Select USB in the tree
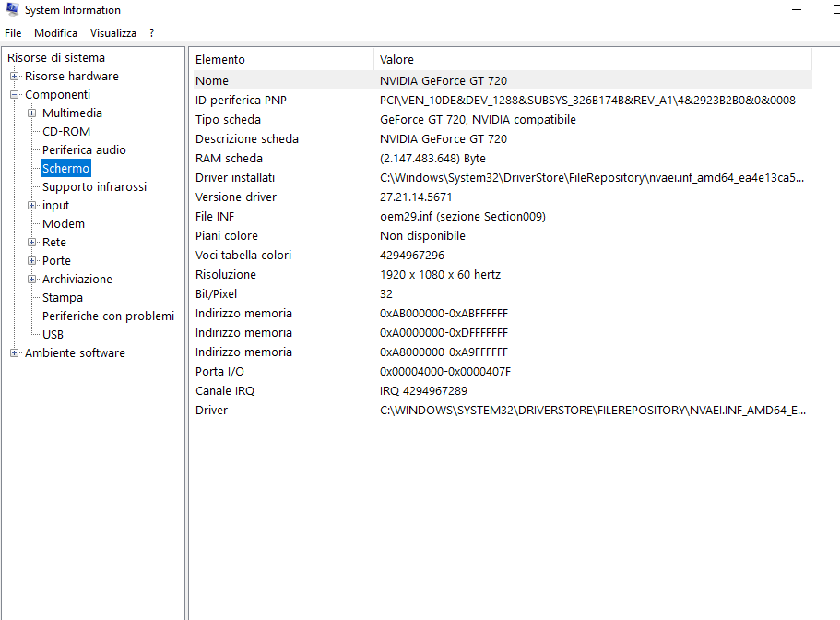Screen dimensions: 840x620 (53, 335)
